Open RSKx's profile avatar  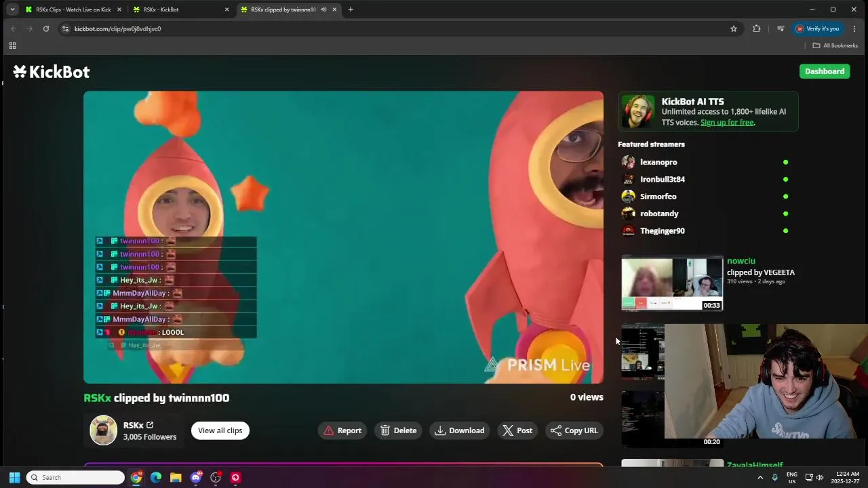coord(104,430)
